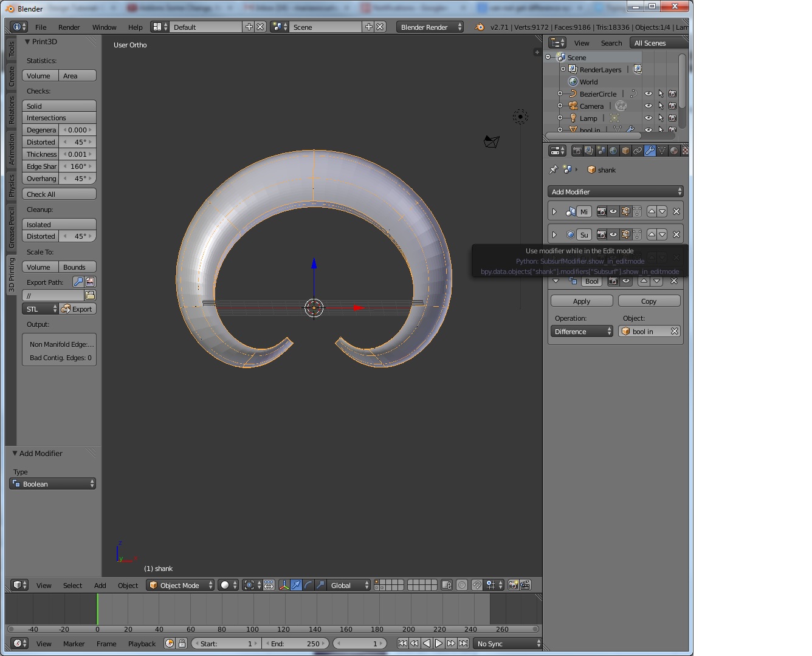Viewport: 812px width, 656px height.
Task: Click the Copy button for Boolean modifier
Action: click(x=649, y=301)
